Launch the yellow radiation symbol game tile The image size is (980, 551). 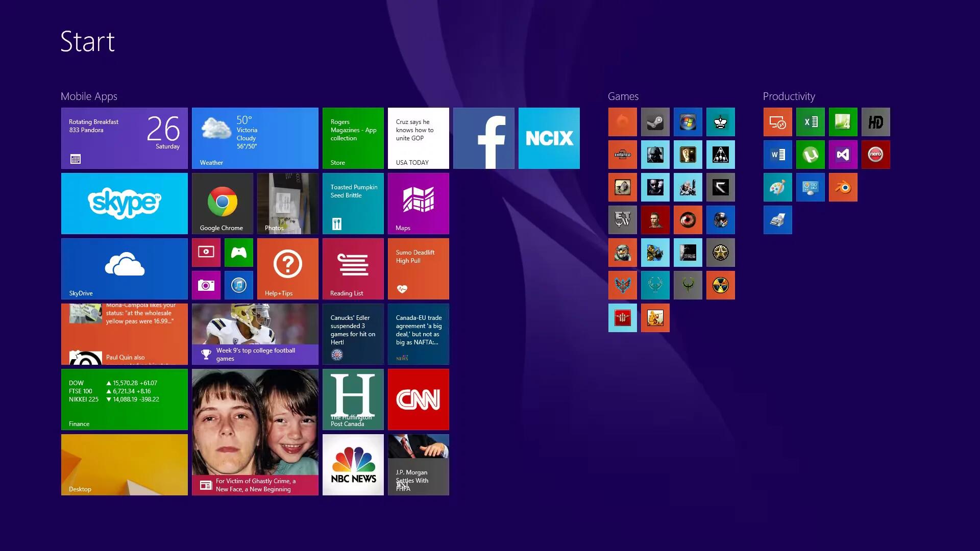click(x=720, y=285)
